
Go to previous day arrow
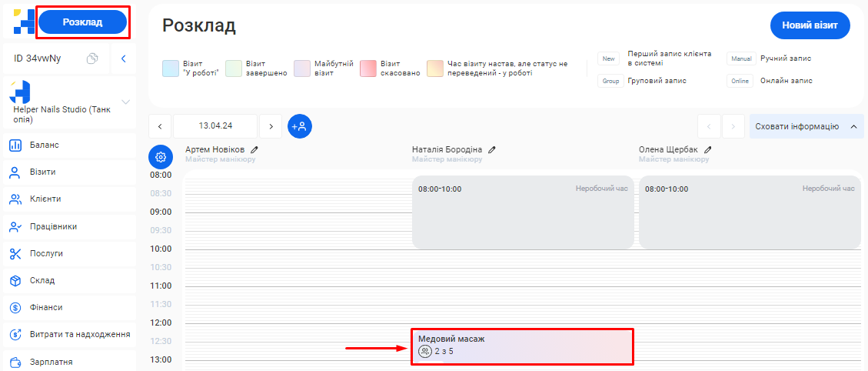[x=160, y=125]
